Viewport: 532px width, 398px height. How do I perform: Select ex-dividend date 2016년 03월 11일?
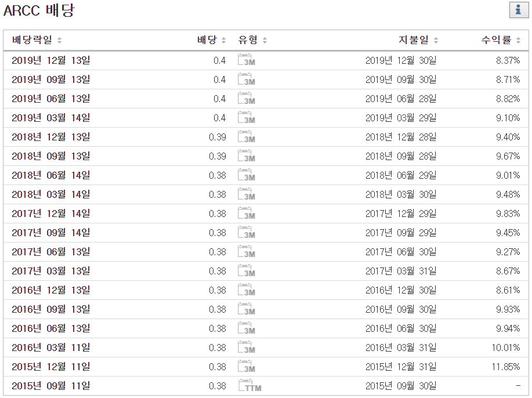point(51,348)
